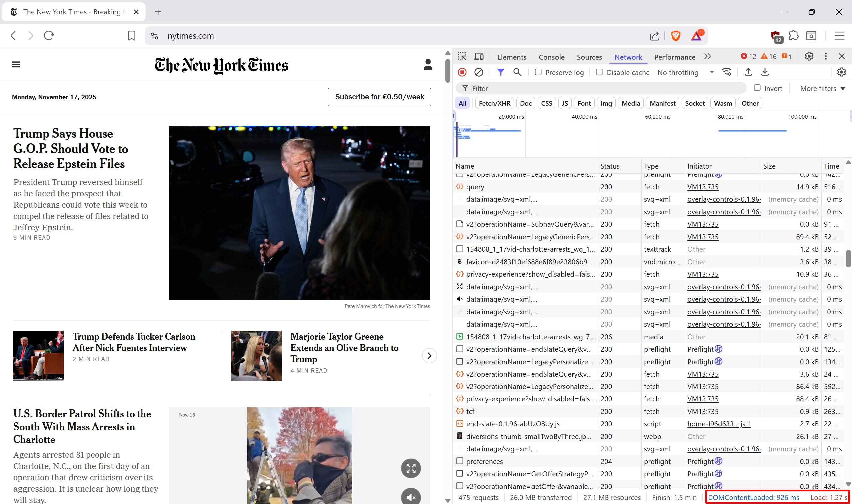Open No throttling dropdown
Viewport: 852px width, 504px height.
click(686, 72)
